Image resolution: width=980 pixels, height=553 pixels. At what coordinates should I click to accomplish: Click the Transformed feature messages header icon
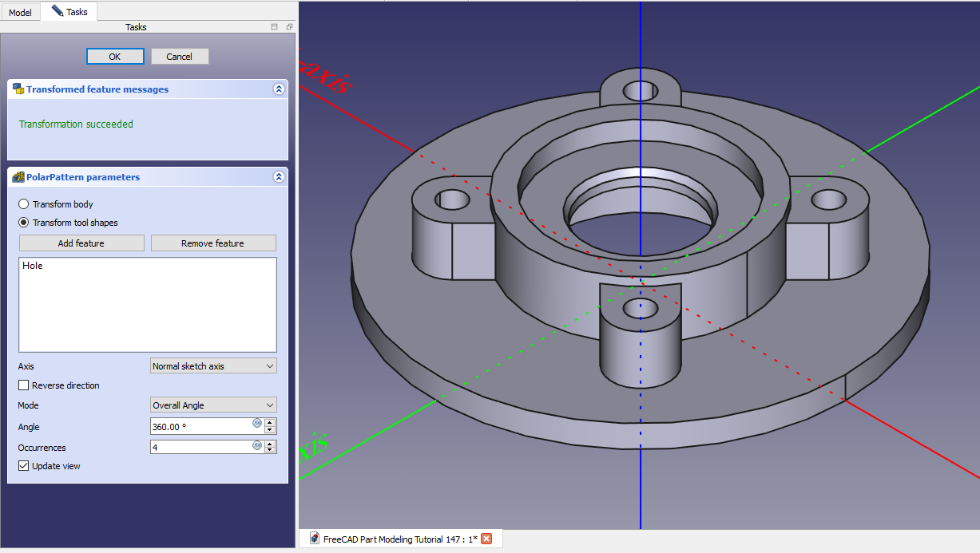click(x=18, y=89)
